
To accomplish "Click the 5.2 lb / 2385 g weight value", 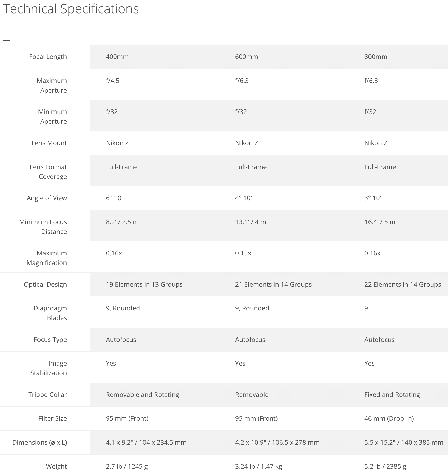I will (x=385, y=466).
